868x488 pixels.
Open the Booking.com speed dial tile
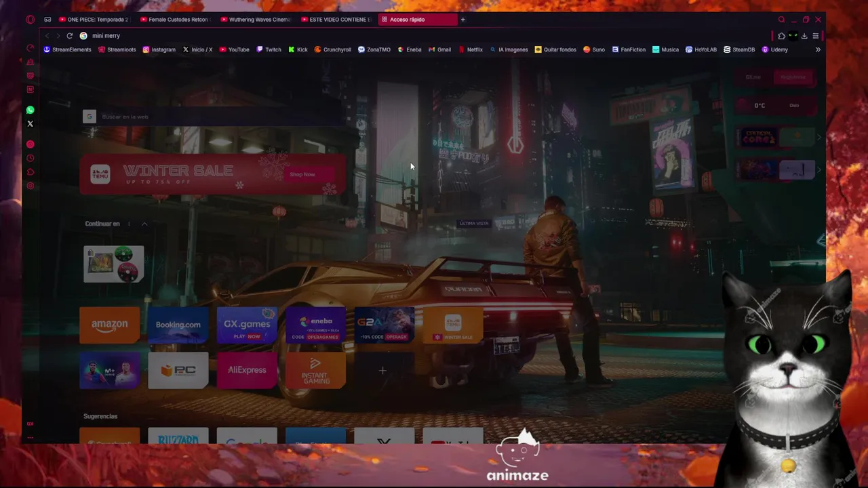(x=178, y=325)
